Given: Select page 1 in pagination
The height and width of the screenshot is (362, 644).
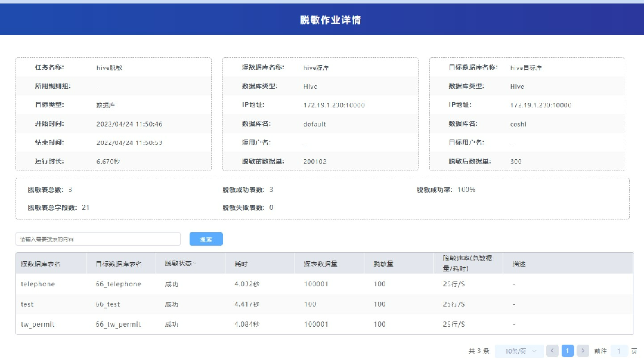Looking at the screenshot, I should (x=568, y=351).
